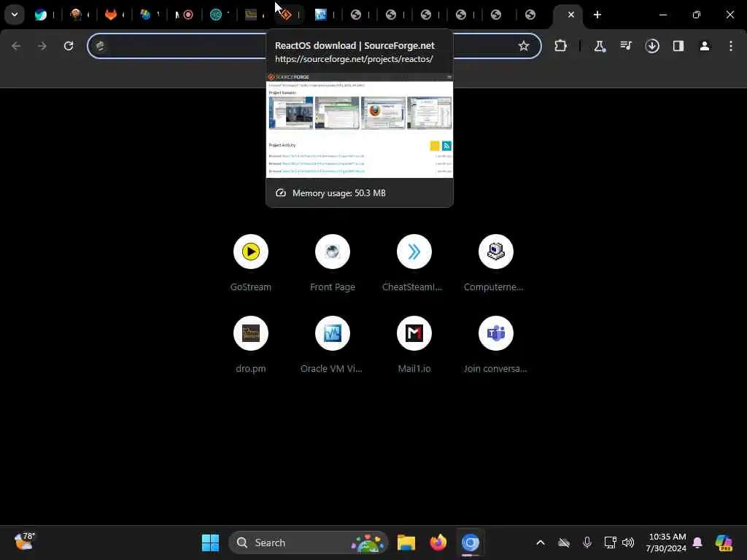Image resolution: width=747 pixels, height=560 pixels.
Task: Open a new tab with plus button
Action: coord(597,15)
